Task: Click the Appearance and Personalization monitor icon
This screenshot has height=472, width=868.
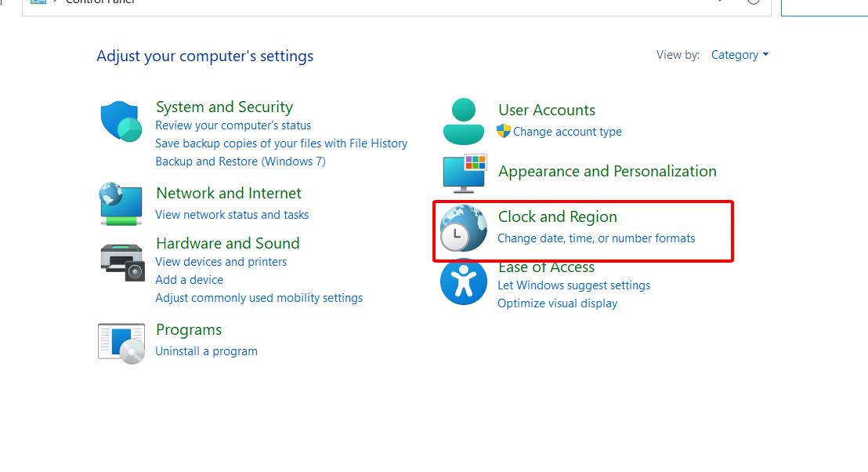Action: tap(465, 173)
